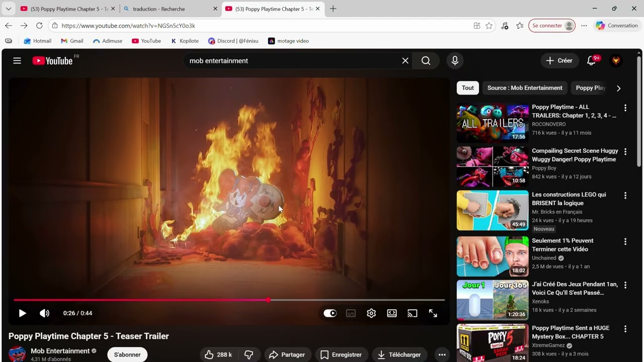The image size is (644, 362).
Task: Open Seulement 1% Peuvent Terminer title
Action: [x=562, y=245]
